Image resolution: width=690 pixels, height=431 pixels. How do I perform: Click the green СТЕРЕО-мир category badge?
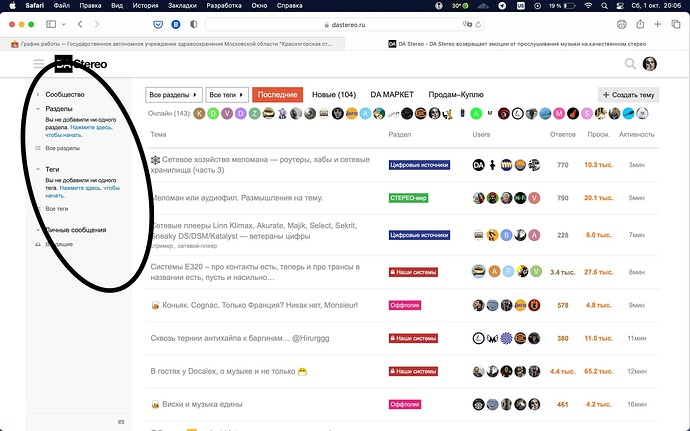tap(408, 198)
